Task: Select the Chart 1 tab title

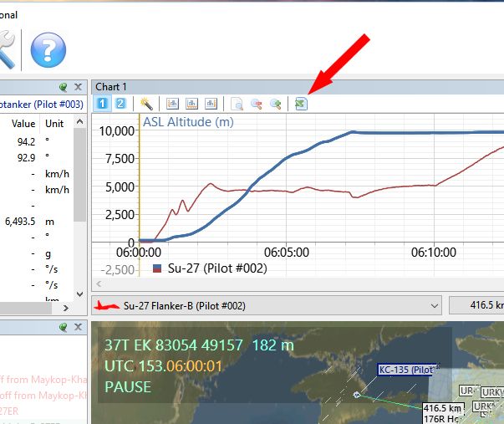Action: tap(111, 87)
